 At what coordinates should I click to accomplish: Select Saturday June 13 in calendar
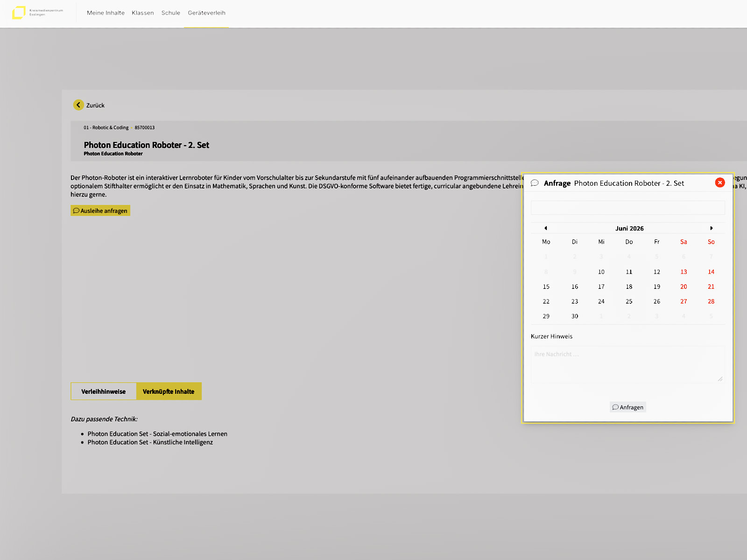click(684, 272)
